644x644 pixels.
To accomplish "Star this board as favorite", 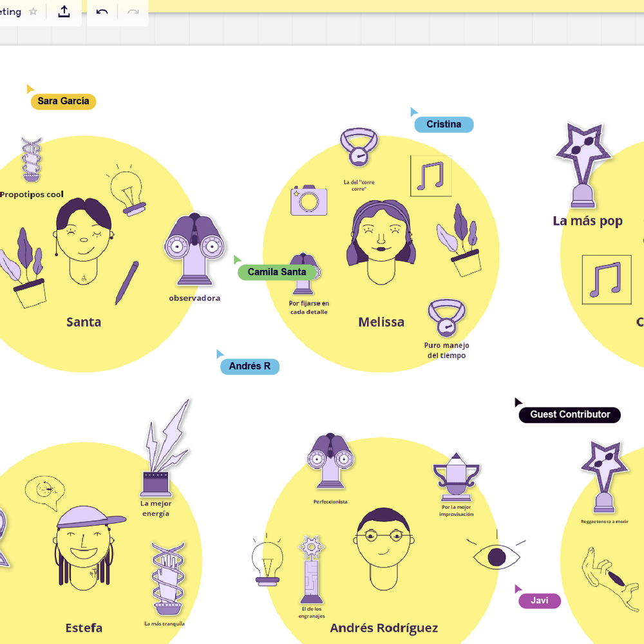I will [33, 12].
